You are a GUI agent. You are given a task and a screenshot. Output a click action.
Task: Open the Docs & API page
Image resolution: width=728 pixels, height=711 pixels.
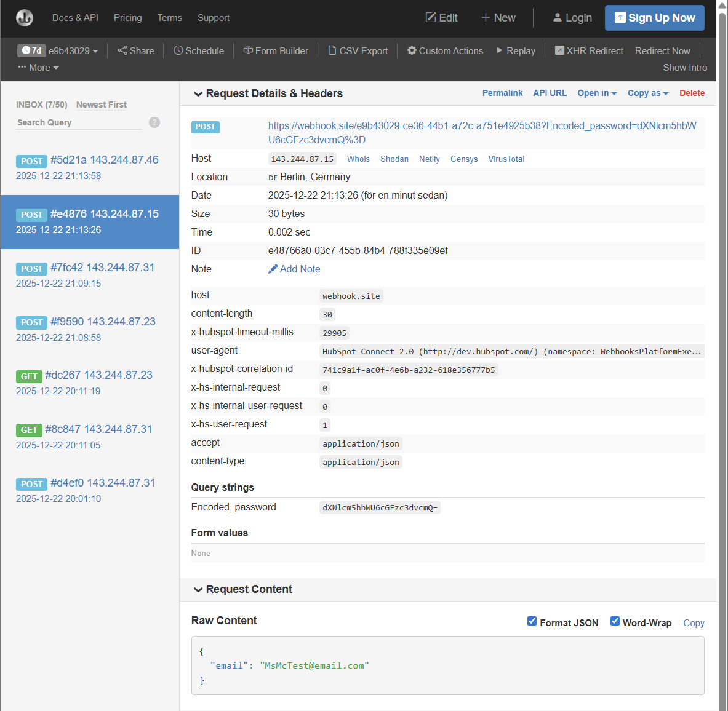pyautogui.click(x=74, y=18)
